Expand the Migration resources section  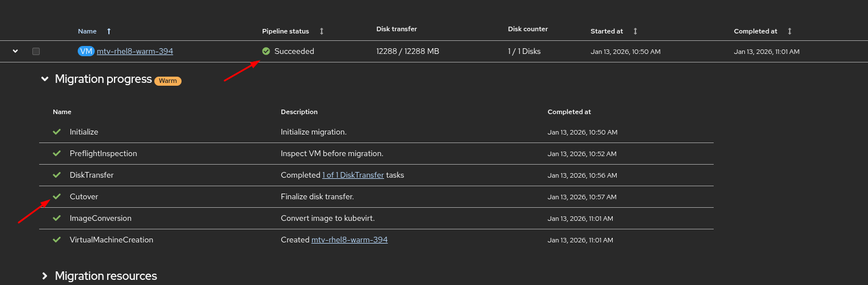click(45, 276)
